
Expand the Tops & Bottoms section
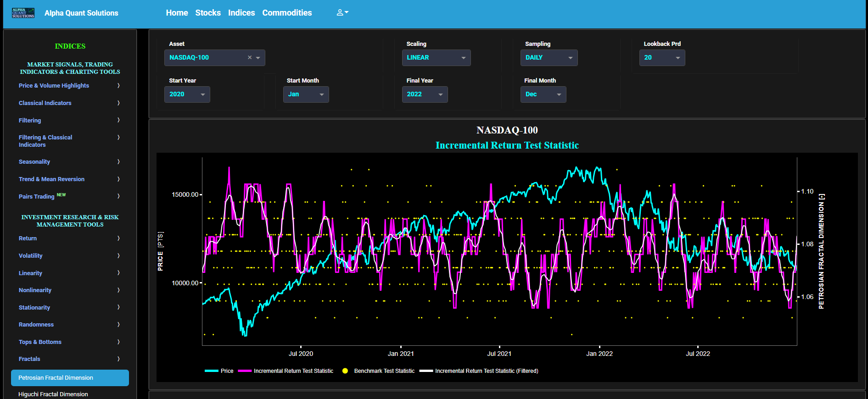coord(69,342)
